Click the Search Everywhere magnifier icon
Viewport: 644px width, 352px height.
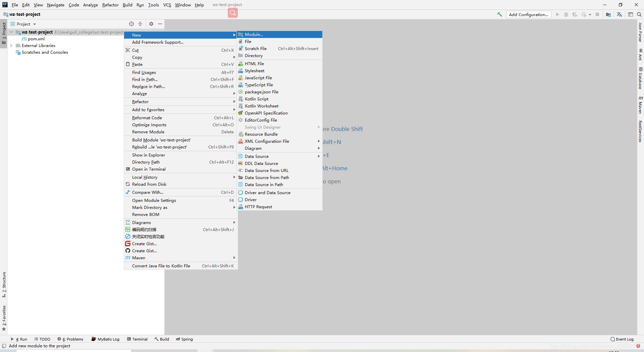[x=639, y=14]
